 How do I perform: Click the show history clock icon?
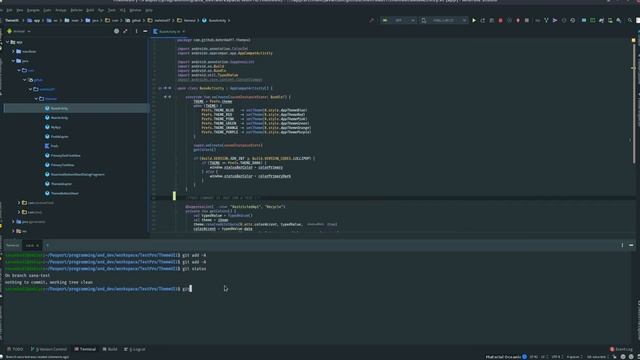pyautogui.click(x=564, y=20)
